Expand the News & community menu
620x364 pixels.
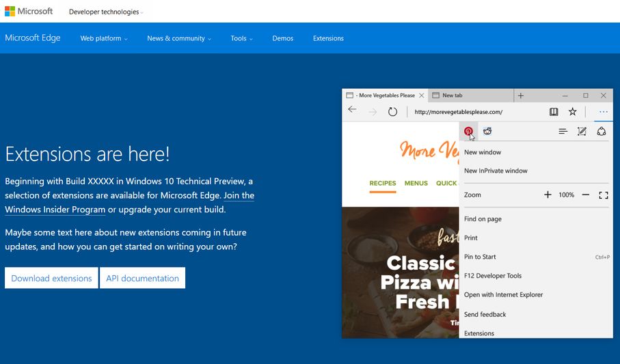click(x=179, y=38)
